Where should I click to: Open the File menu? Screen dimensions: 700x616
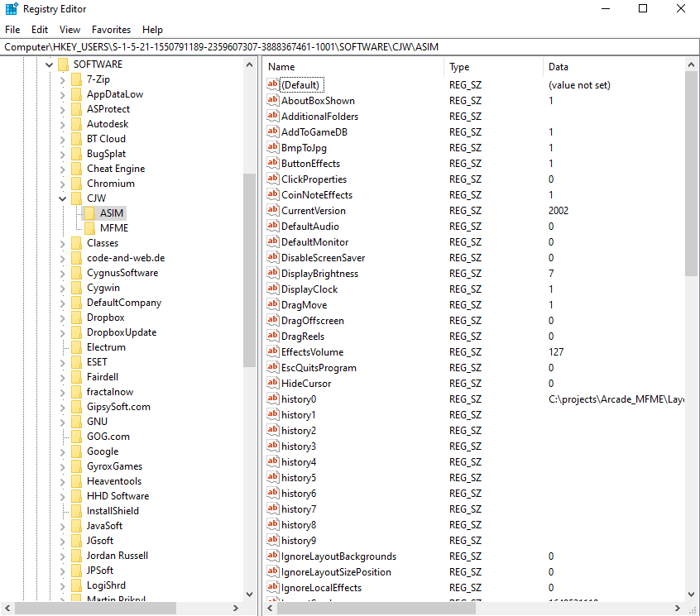tap(12, 30)
